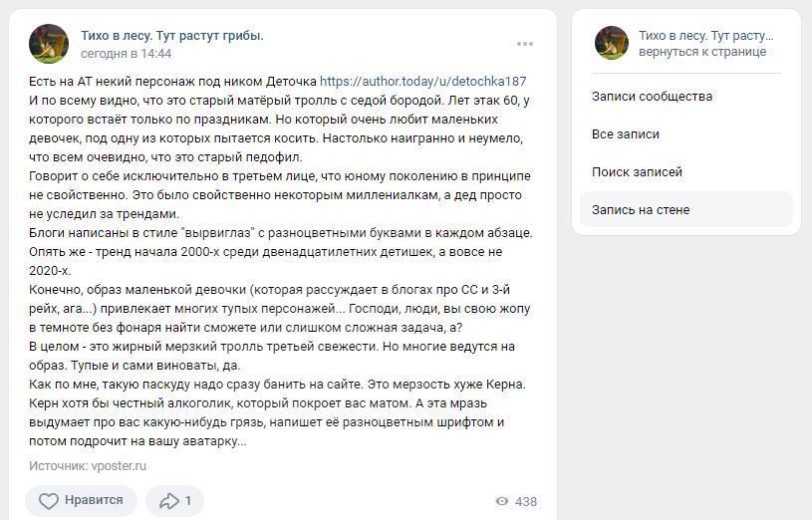812x520 pixels.
Task: Click the share arrow icon
Action: (x=168, y=501)
